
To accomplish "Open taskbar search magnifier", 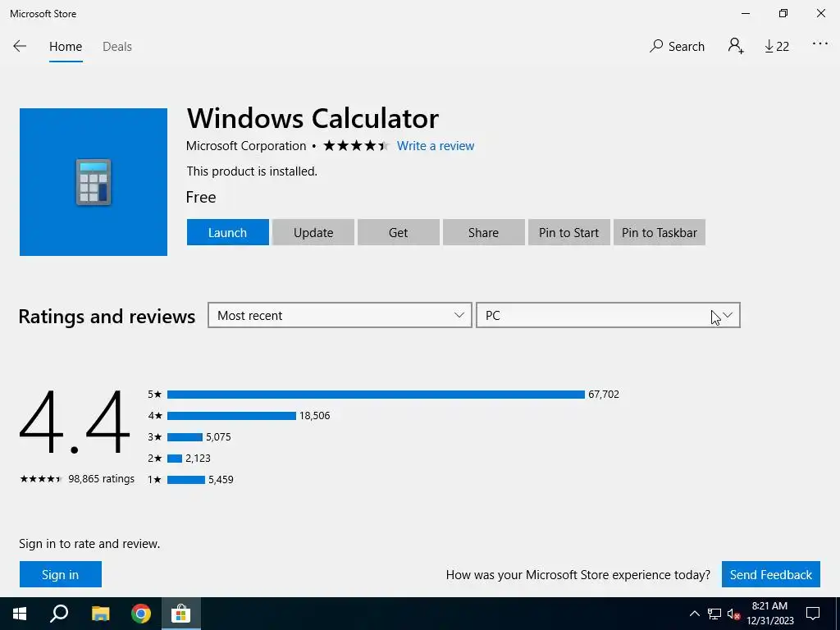I will pyautogui.click(x=59, y=614).
